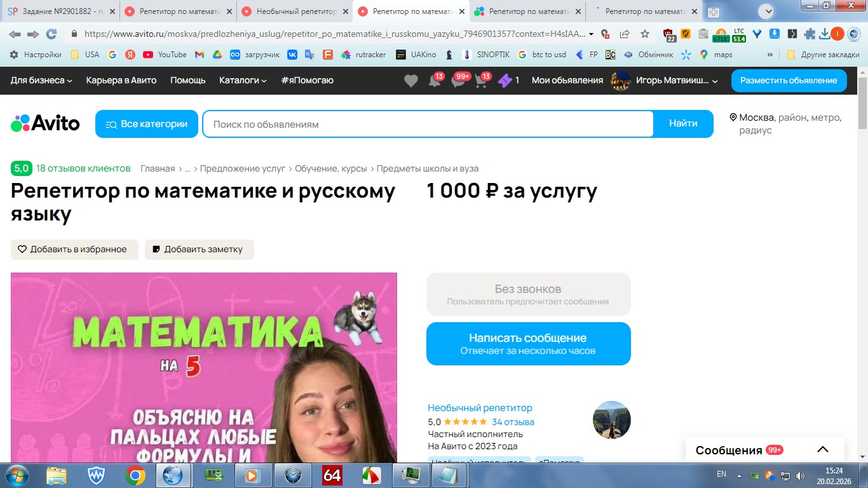The width and height of the screenshot is (868, 488).
Task: Bookmark this page with star icon
Action: [645, 34]
